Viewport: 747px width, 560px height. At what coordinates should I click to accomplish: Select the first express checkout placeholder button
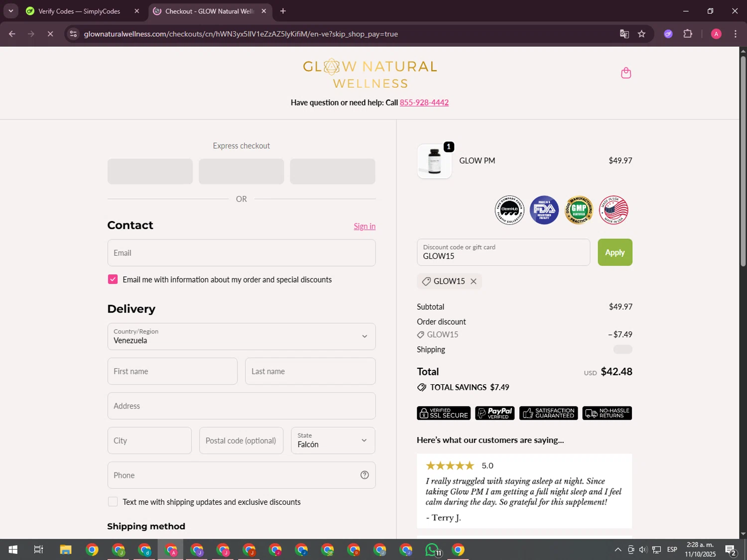[150, 171]
